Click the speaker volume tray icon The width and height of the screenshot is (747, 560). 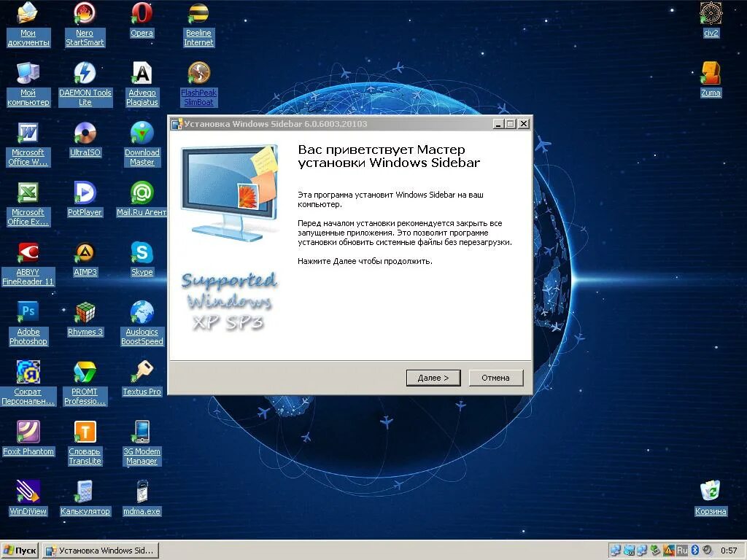tap(708, 551)
